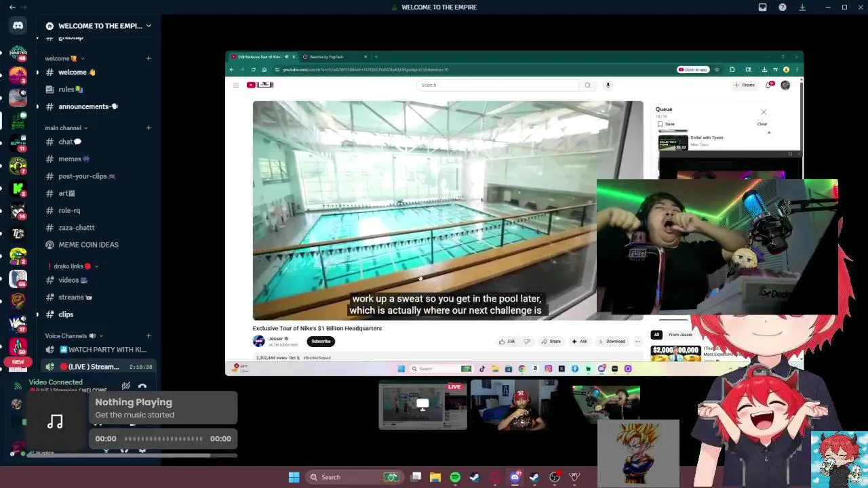Screen dimensions: 868x488
Task: Click the YouTube Create button
Action: tap(745, 85)
